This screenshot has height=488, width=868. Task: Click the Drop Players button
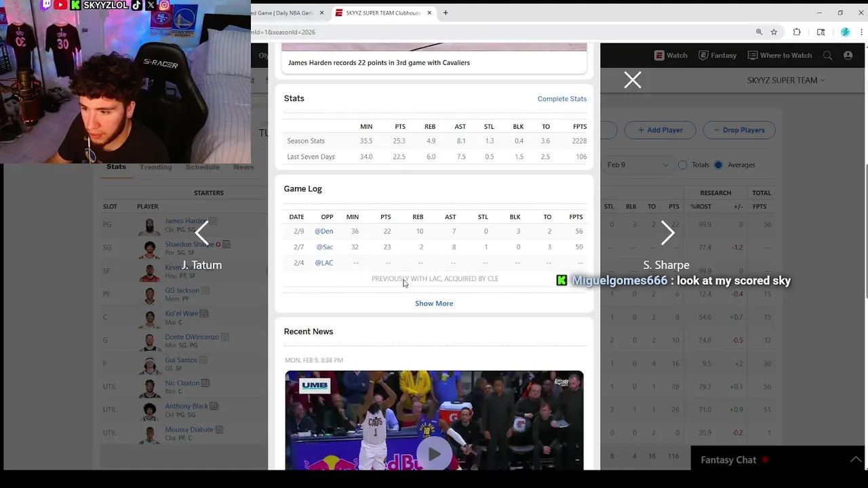coord(739,130)
